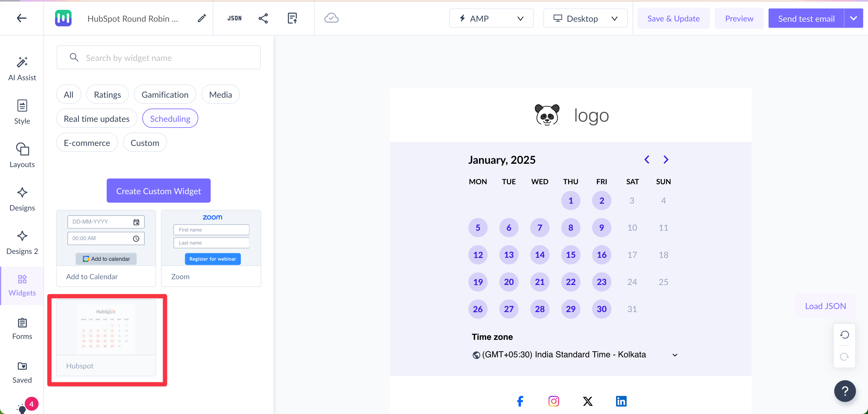Go to previous month in calendar
Screen dimensions: 868x414
point(646,160)
